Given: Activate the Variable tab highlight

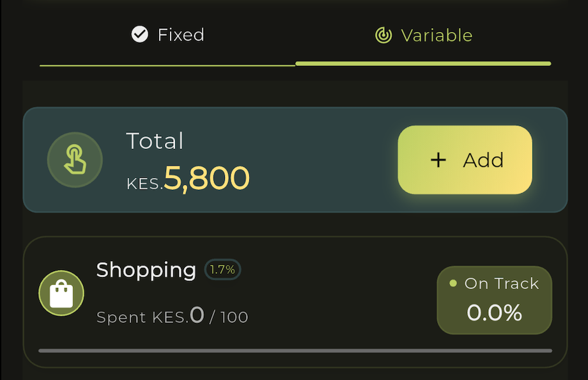Looking at the screenshot, I should [423, 63].
